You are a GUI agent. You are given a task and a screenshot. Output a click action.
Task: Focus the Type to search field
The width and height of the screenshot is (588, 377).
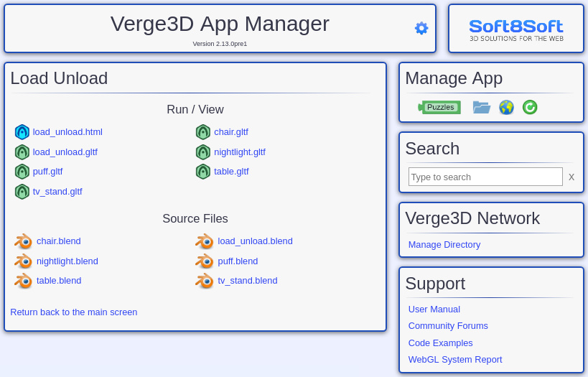[x=485, y=177]
